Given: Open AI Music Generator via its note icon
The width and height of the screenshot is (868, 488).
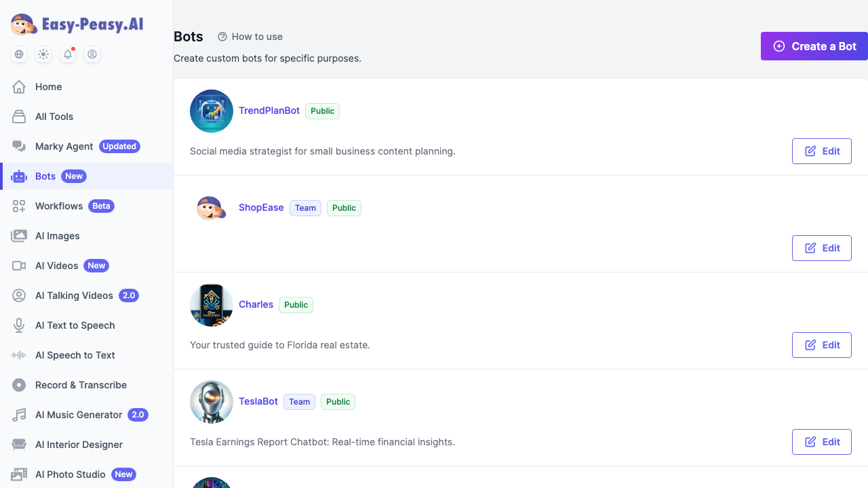Looking at the screenshot, I should [x=19, y=415].
